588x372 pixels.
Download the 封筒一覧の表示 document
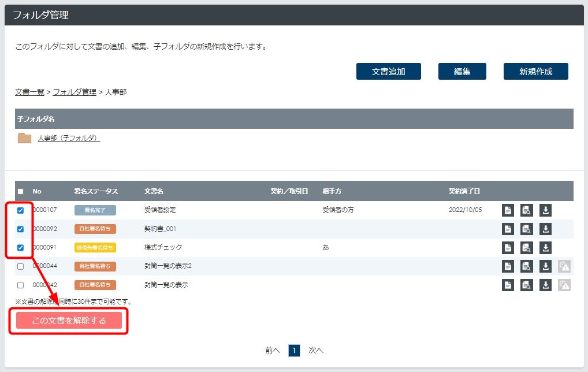(545, 285)
